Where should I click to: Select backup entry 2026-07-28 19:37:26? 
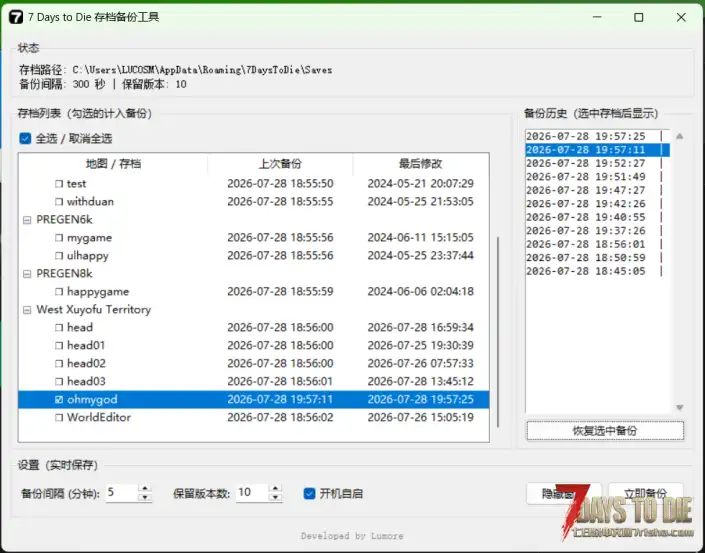coord(598,231)
